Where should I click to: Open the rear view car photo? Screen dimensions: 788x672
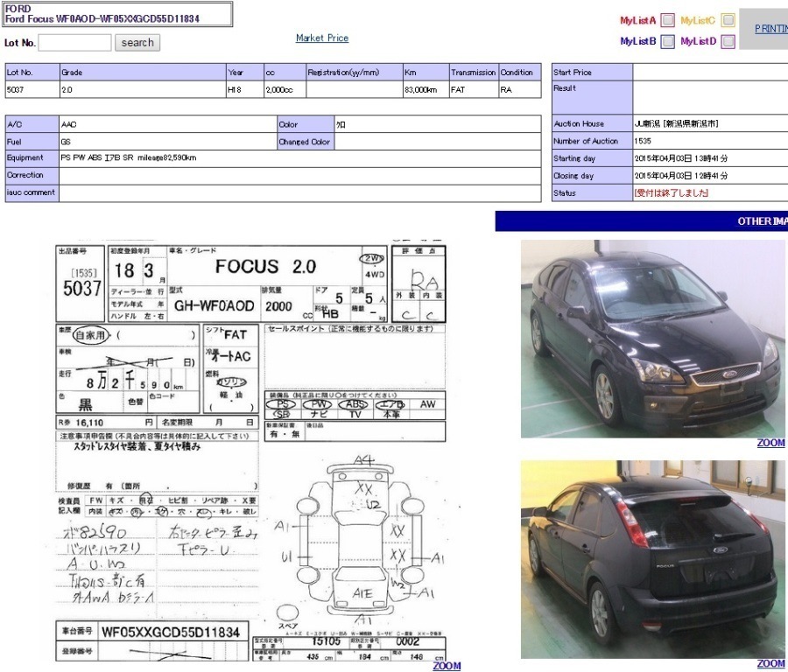point(653,559)
